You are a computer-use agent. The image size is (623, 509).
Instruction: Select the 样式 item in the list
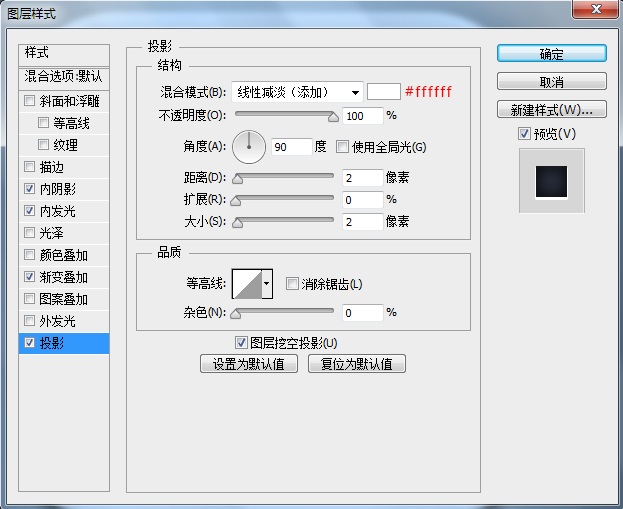tap(64, 54)
